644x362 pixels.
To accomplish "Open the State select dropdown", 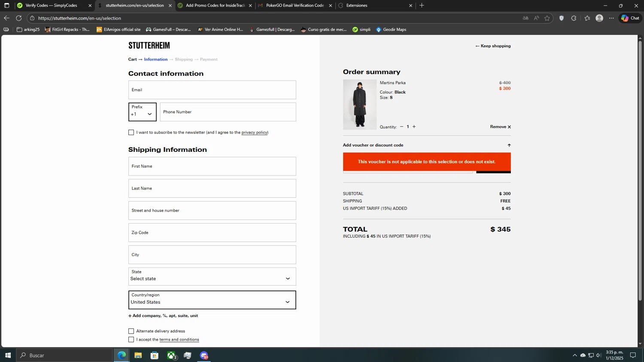I will click(212, 277).
